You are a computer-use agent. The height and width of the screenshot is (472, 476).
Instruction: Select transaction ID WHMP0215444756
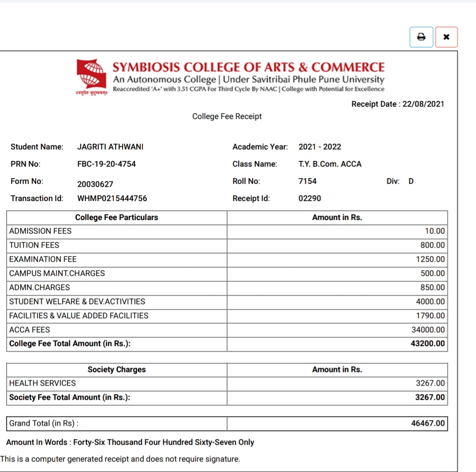pyautogui.click(x=112, y=198)
